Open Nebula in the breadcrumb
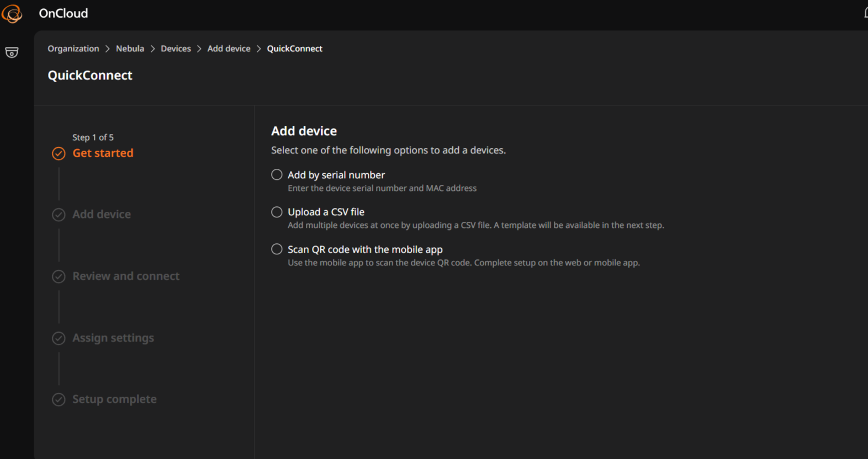Image resolution: width=868 pixels, height=459 pixels. (x=130, y=49)
